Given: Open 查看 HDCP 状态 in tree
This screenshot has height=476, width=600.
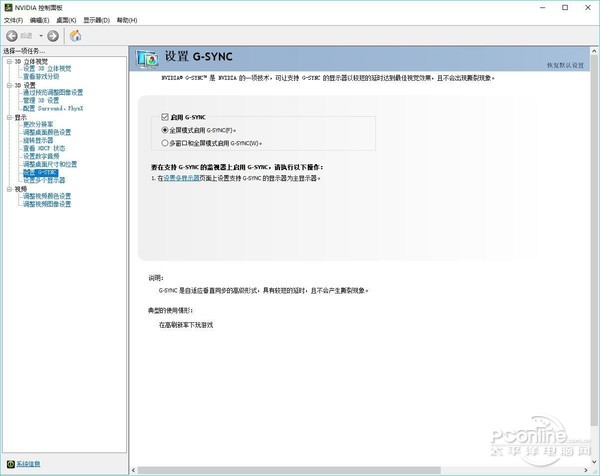Looking at the screenshot, I should click(x=44, y=148).
